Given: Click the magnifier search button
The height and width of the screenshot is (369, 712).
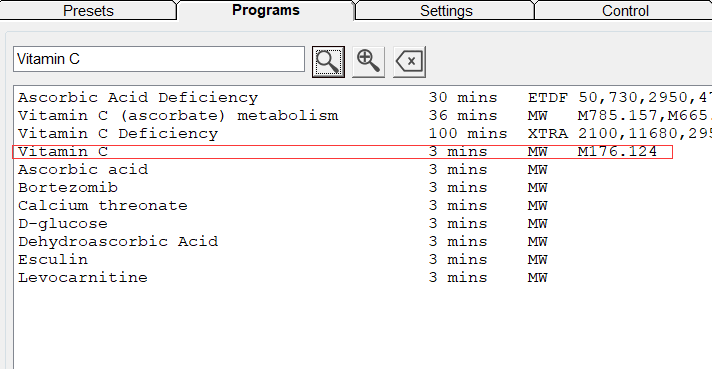Looking at the screenshot, I should [x=328, y=62].
